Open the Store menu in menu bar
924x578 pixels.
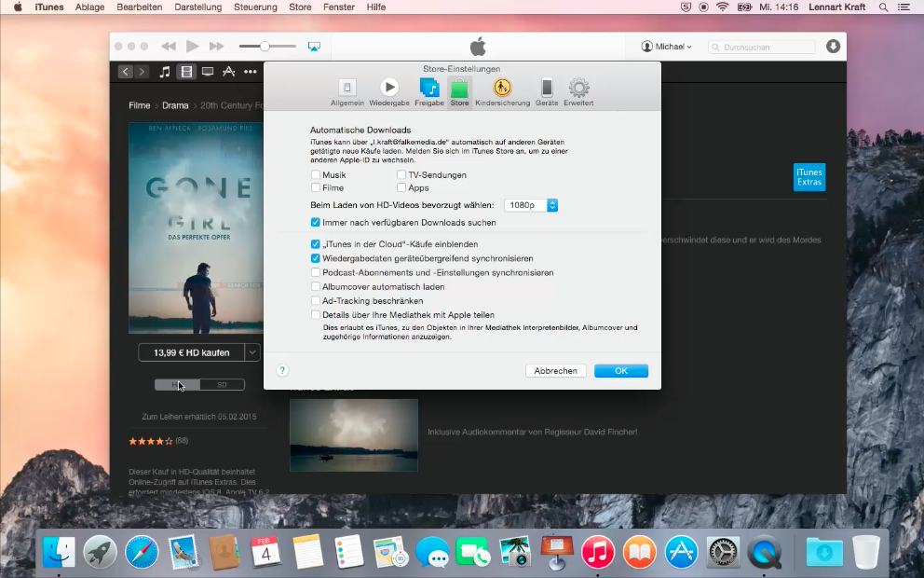click(x=300, y=7)
